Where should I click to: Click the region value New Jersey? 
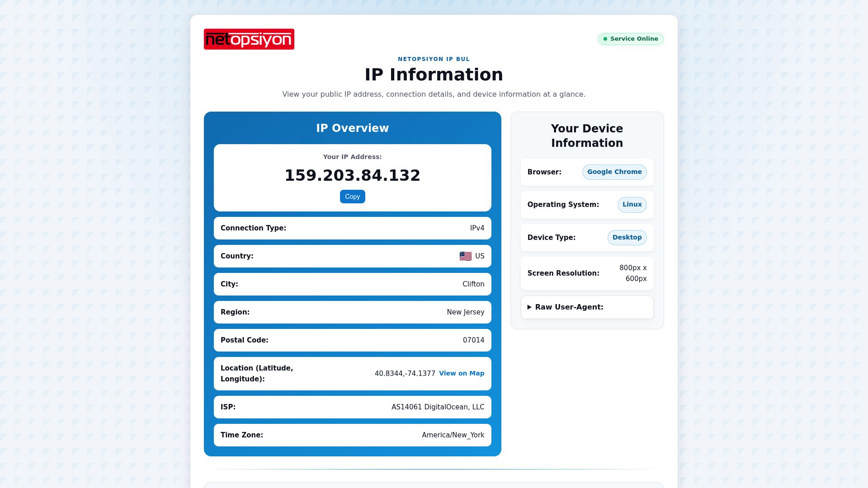coord(466,312)
